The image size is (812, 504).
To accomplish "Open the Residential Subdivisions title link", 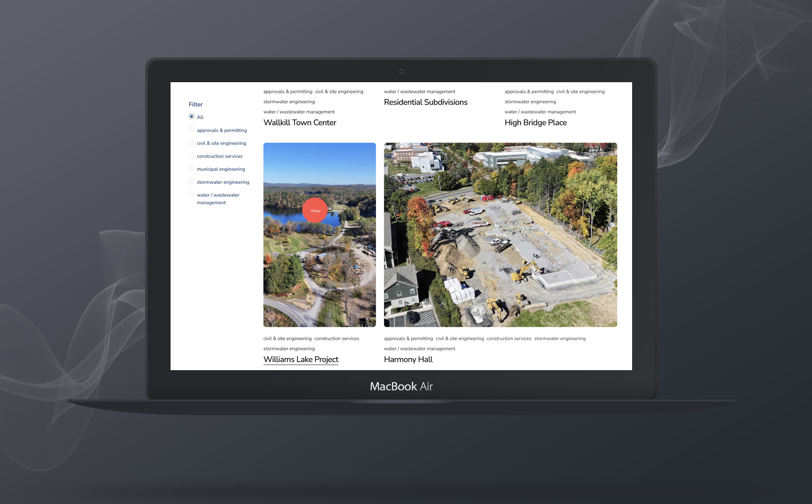I will click(x=426, y=102).
